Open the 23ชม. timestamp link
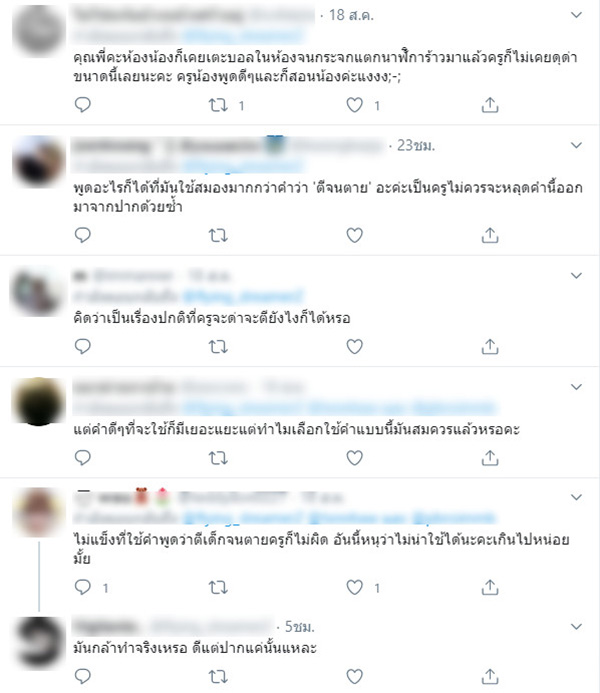600x693 pixels. pyautogui.click(x=416, y=145)
